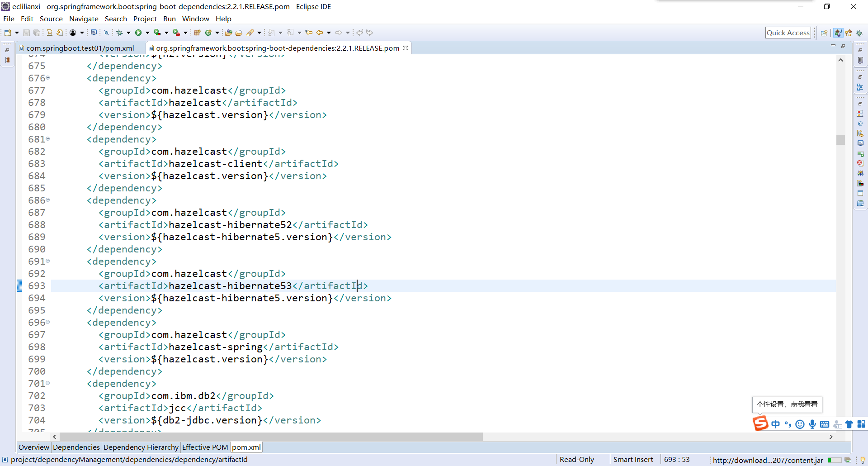Open the Outline view from right trim
Screen dimensions: 868x466
(860, 87)
